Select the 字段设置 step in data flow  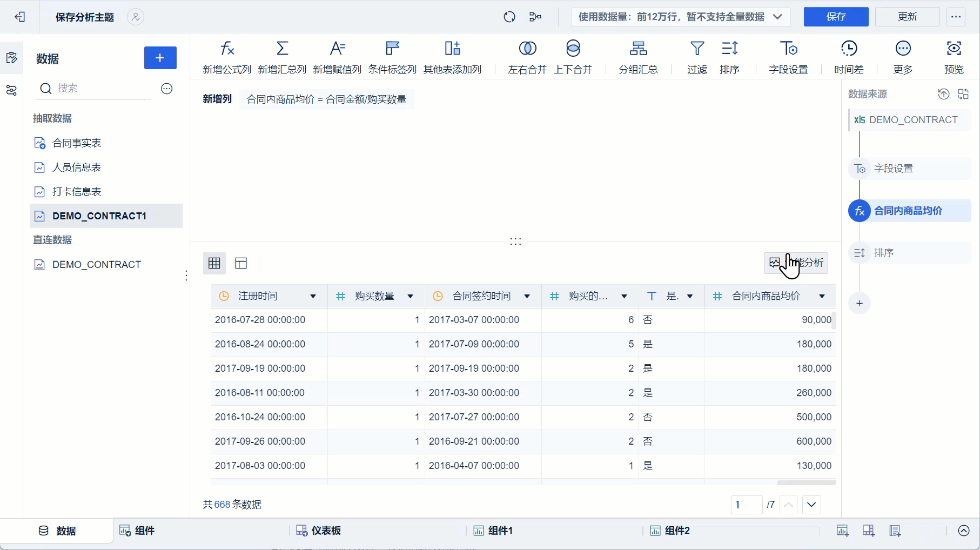(910, 169)
